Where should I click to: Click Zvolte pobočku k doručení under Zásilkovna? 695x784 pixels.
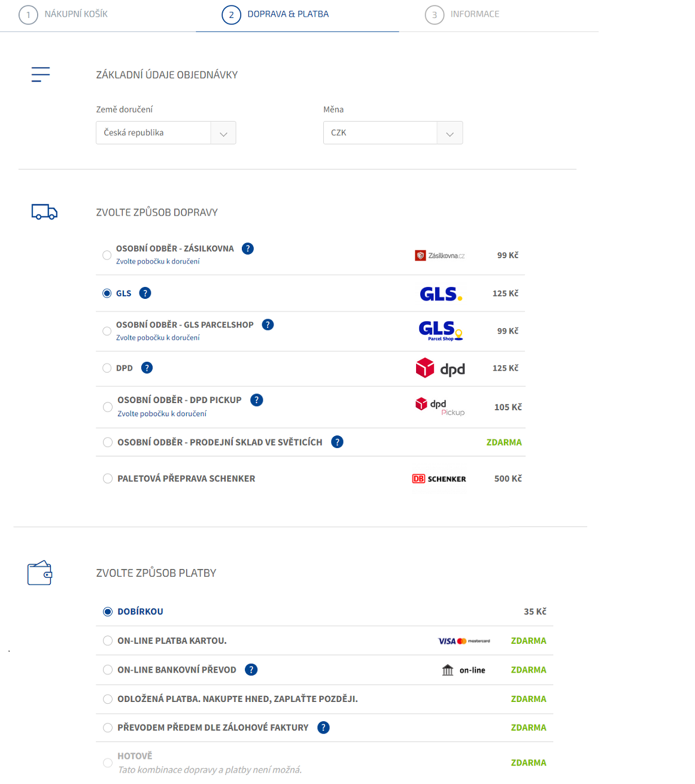[158, 262]
